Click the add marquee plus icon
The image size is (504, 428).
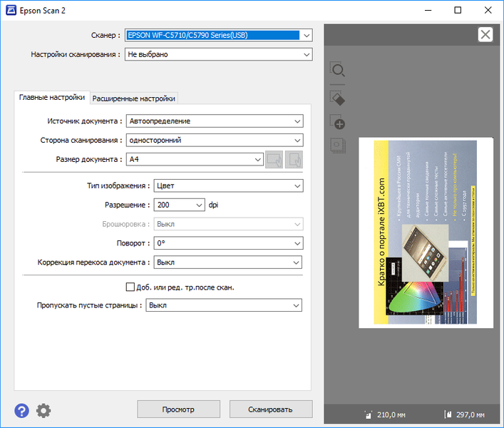(337, 121)
